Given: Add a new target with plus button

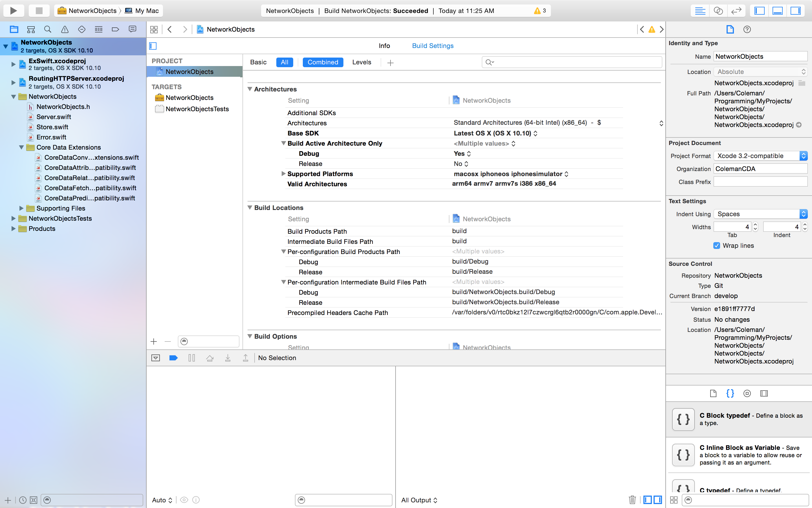Looking at the screenshot, I should (154, 342).
